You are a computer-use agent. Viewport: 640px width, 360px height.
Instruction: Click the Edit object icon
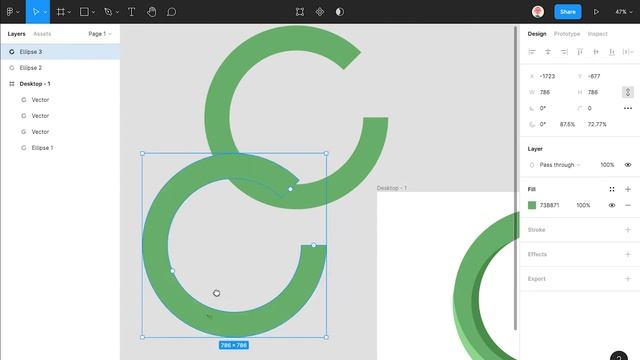[300, 12]
